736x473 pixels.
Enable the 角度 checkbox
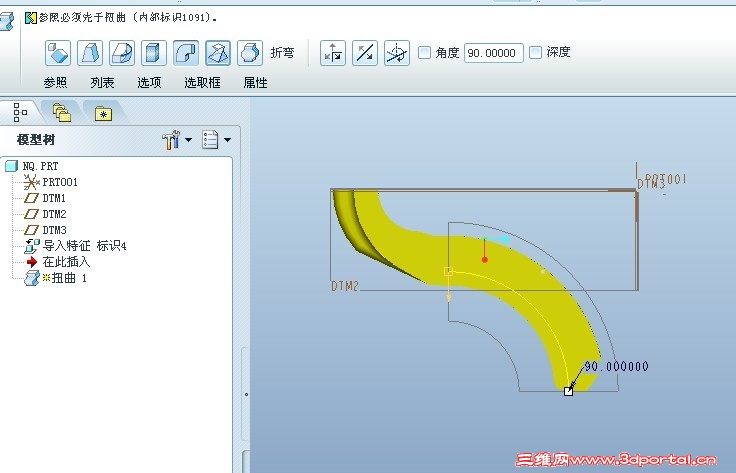point(424,52)
